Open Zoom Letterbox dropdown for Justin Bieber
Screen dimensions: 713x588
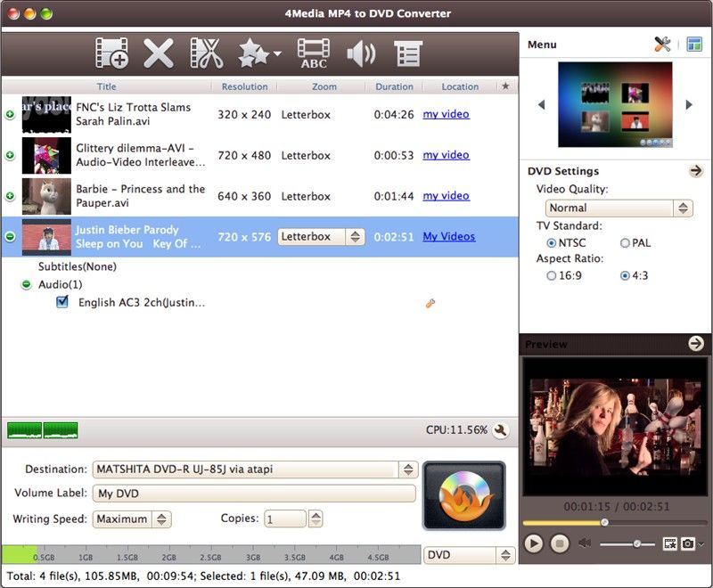[x=321, y=237]
